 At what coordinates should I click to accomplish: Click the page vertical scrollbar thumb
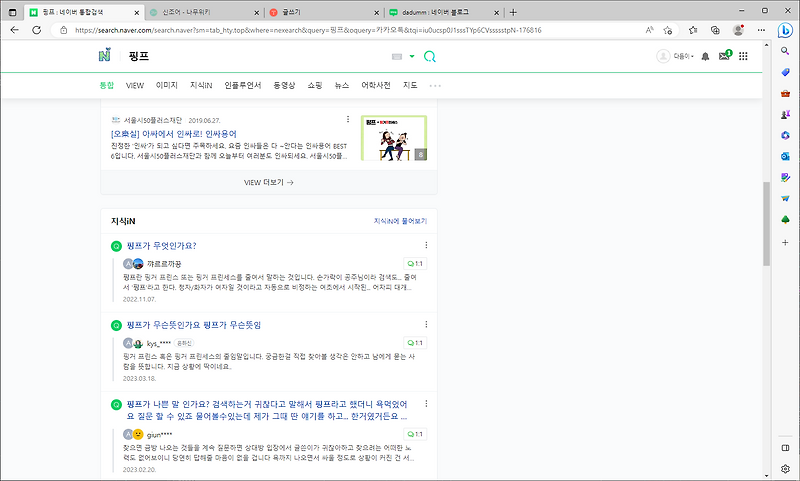pos(766,223)
